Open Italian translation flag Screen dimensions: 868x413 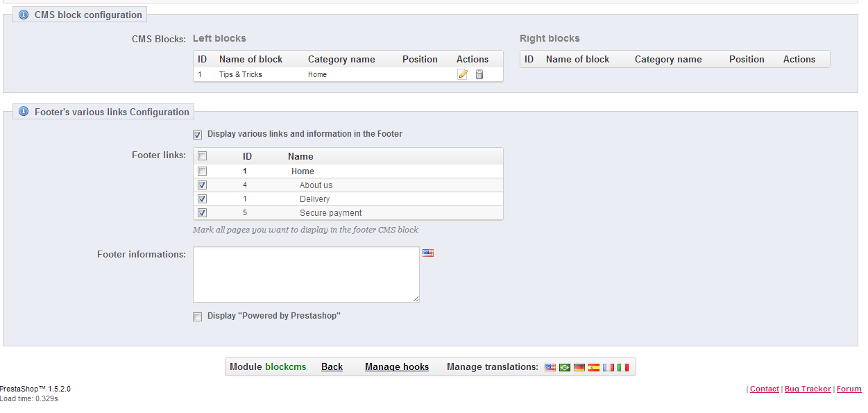pos(623,367)
